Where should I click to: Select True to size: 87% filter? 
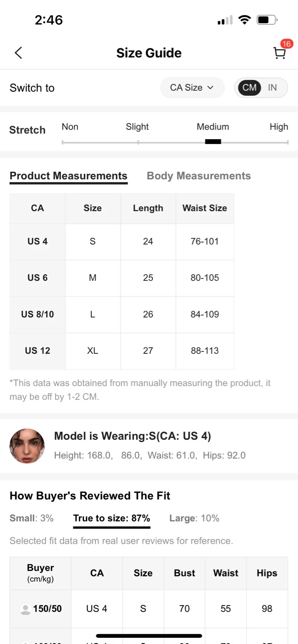tap(111, 518)
